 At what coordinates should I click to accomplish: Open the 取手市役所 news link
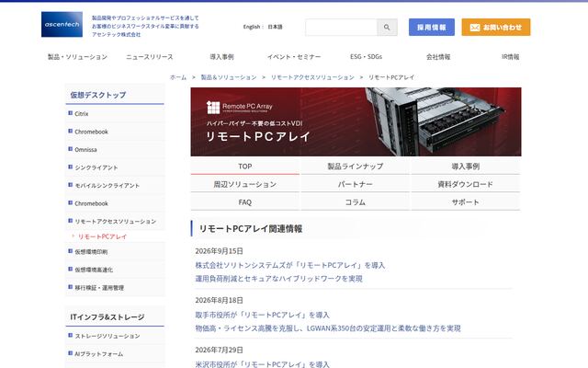(x=262, y=315)
